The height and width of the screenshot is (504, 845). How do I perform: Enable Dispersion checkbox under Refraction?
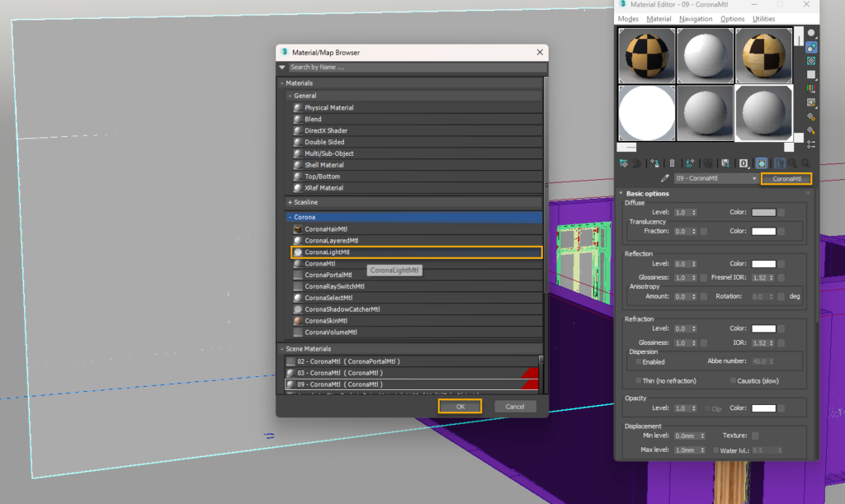coord(639,362)
